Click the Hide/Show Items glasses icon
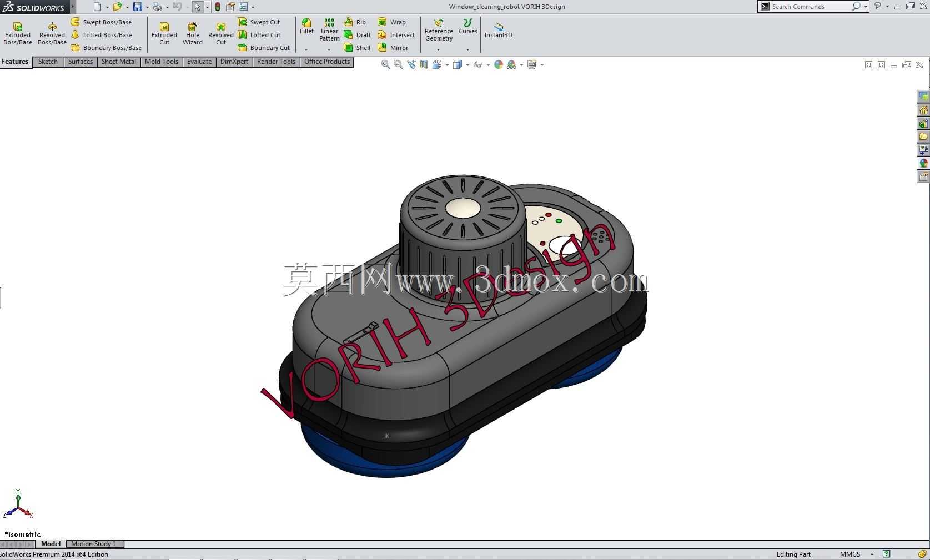Screen dimensions: 930x560 [477, 64]
